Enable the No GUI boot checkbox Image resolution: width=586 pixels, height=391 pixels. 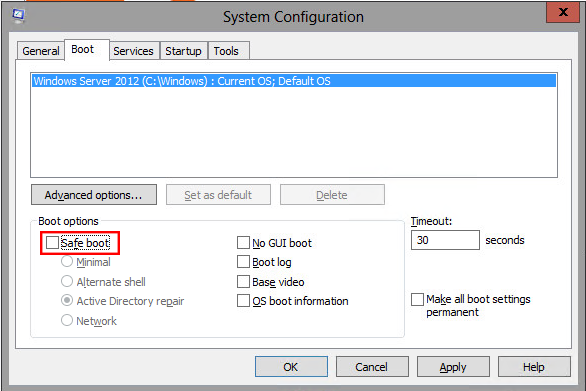243,242
